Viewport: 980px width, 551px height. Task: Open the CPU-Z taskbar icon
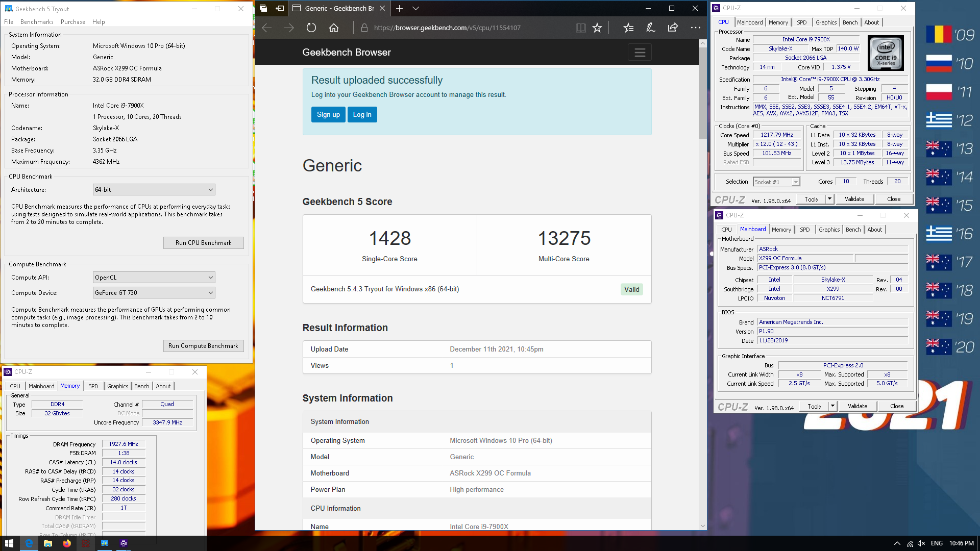124,543
